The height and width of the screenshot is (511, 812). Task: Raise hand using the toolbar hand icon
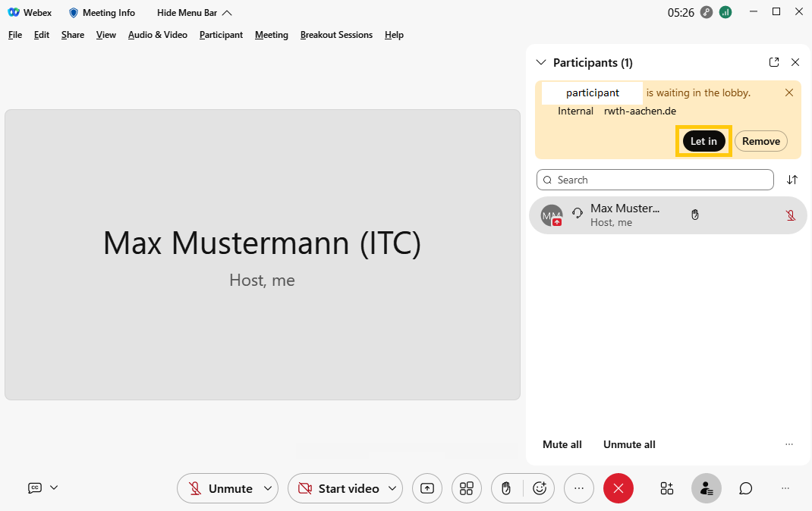[506, 488]
